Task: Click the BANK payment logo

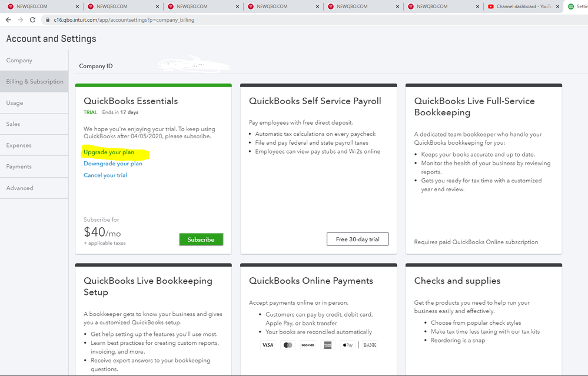Action: [x=370, y=345]
